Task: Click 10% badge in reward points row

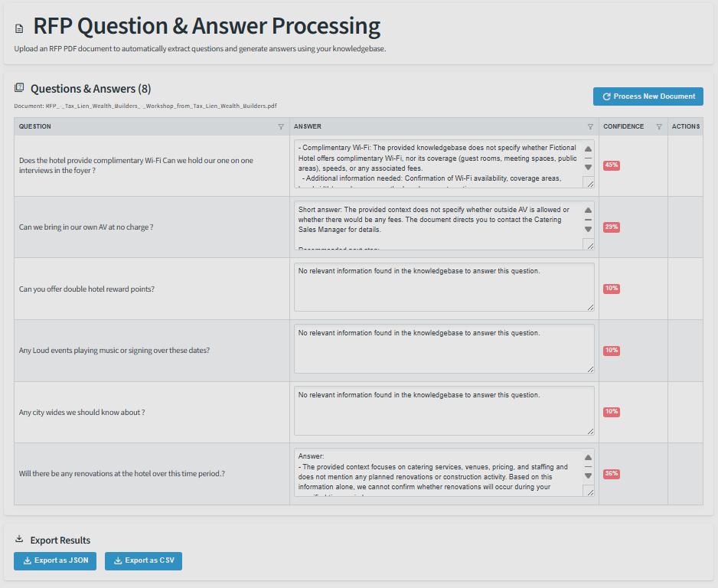Action: point(612,289)
